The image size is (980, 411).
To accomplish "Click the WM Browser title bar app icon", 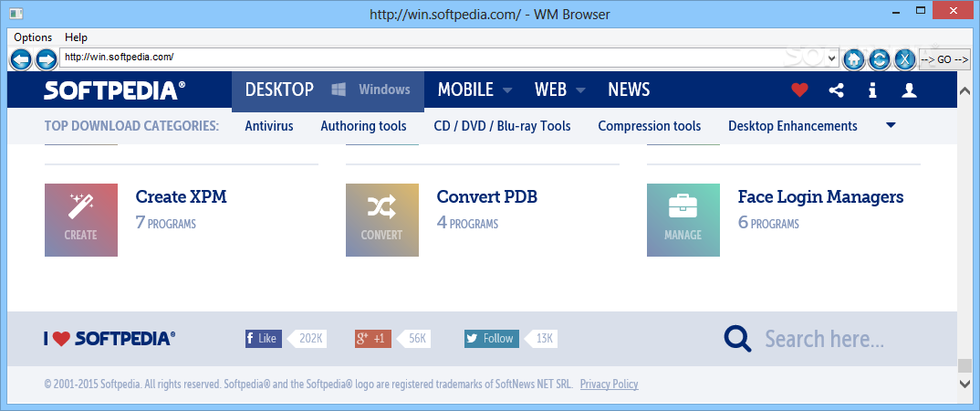I will [17, 13].
